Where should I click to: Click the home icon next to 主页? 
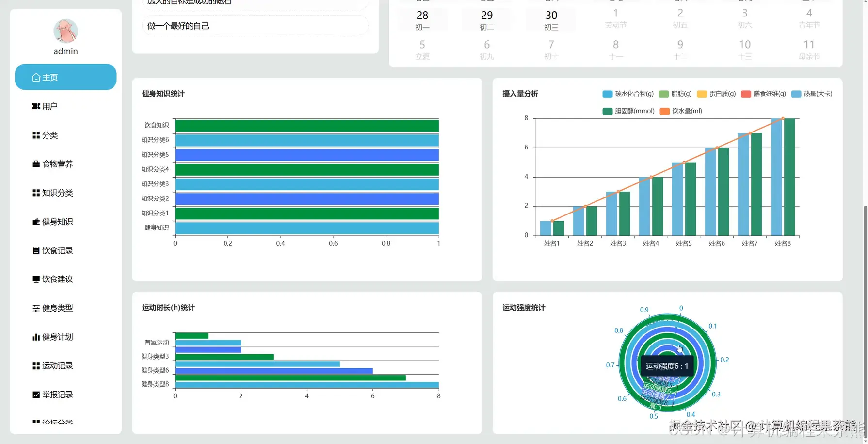point(36,77)
